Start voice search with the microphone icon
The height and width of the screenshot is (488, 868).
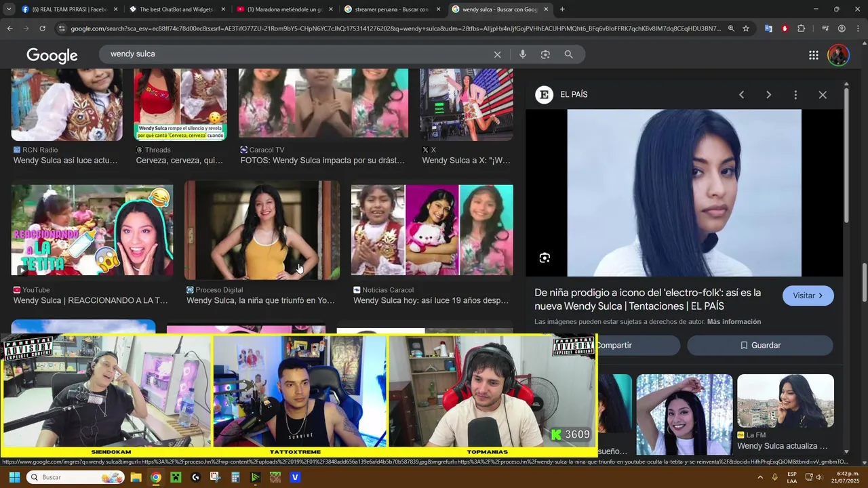(x=522, y=54)
